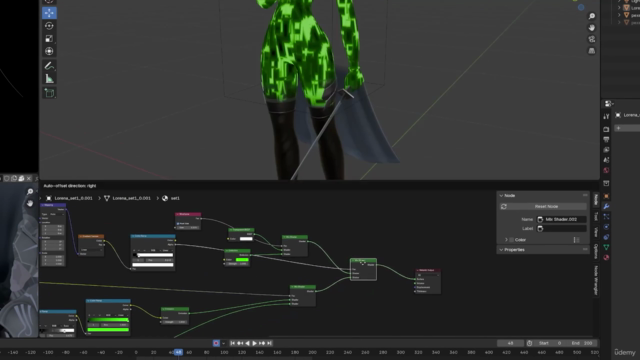The height and width of the screenshot is (360, 640).
Task: Toggle auto-keying record button in timeline
Action: 216,343
